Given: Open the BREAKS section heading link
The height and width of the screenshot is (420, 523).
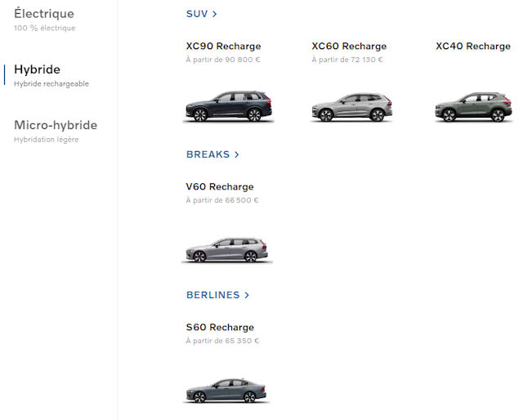Looking at the screenshot, I should tap(208, 154).
